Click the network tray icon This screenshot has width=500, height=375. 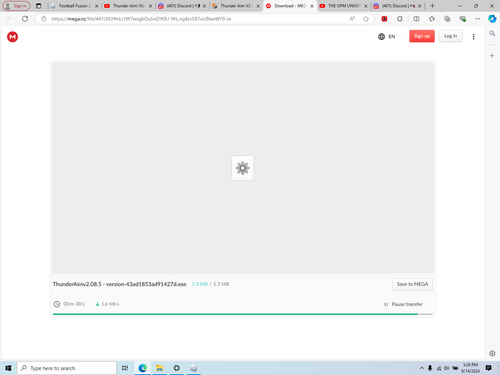pos(439,368)
